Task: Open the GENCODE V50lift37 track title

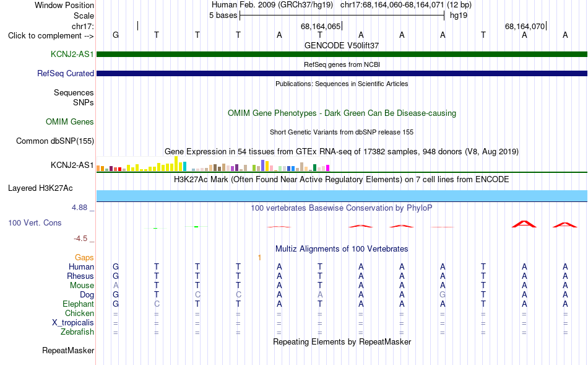Action: pyautogui.click(x=342, y=45)
